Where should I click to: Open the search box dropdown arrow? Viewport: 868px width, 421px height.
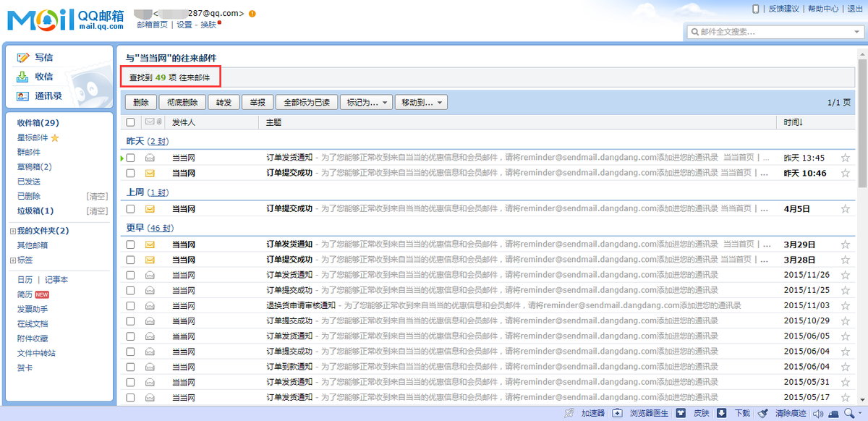point(857,32)
